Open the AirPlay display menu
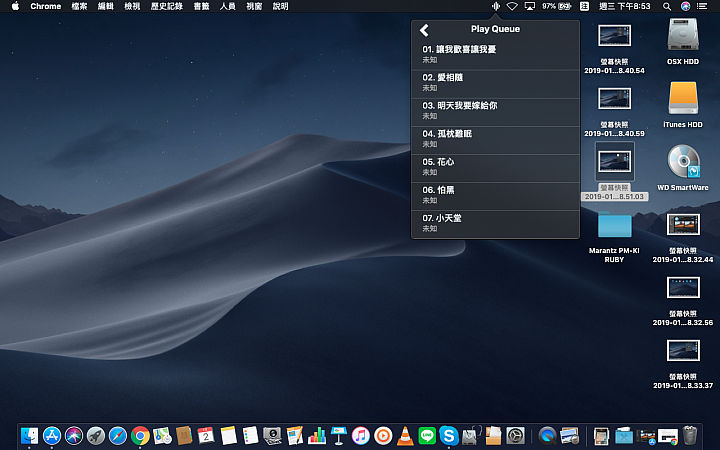This screenshot has height=450, width=720. 529,6
